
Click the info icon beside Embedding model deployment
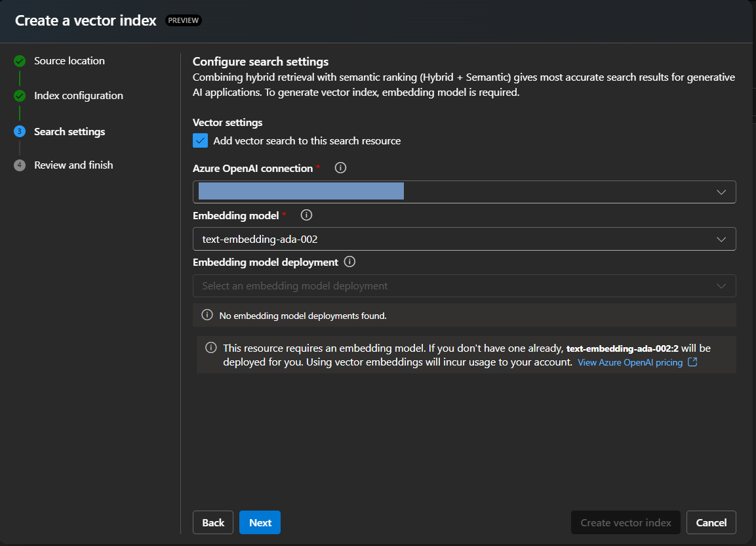click(x=349, y=262)
